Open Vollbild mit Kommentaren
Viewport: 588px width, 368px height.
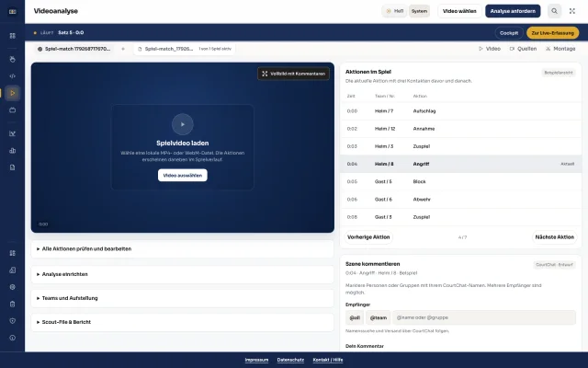(294, 74)
